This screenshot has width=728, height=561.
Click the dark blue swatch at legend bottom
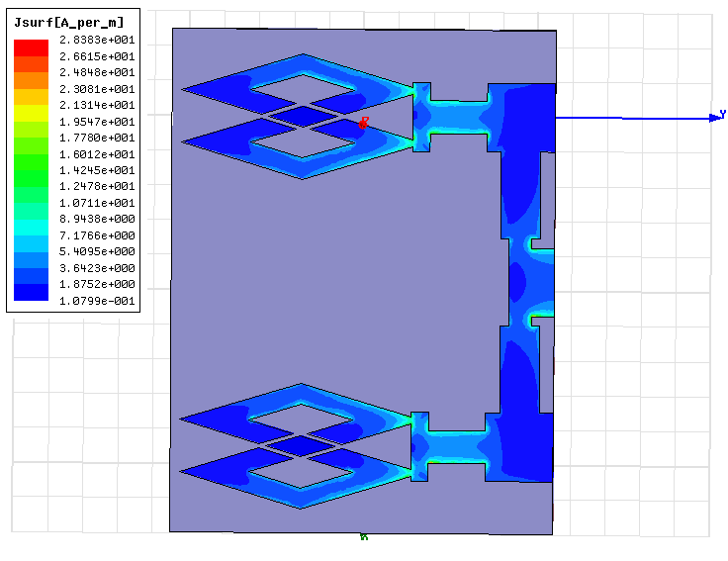click(x=31, y=294)
